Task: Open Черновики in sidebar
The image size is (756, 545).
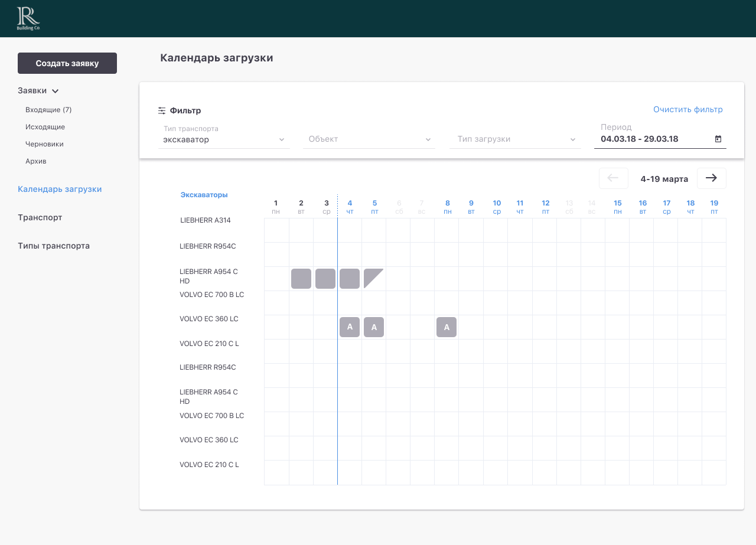Action: (44, 144)
